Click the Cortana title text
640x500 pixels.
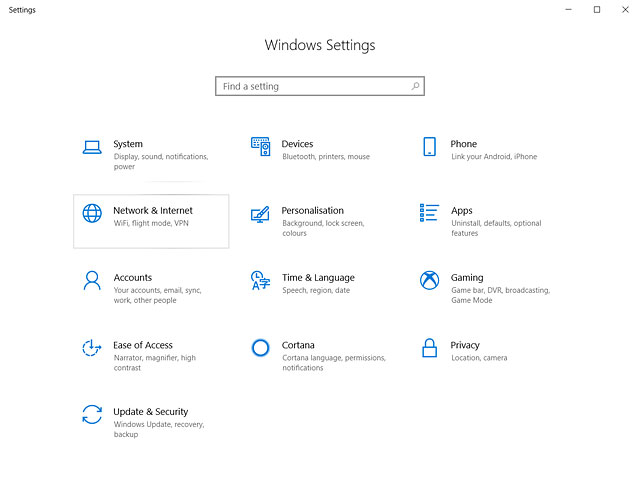[x=298, y=345]
